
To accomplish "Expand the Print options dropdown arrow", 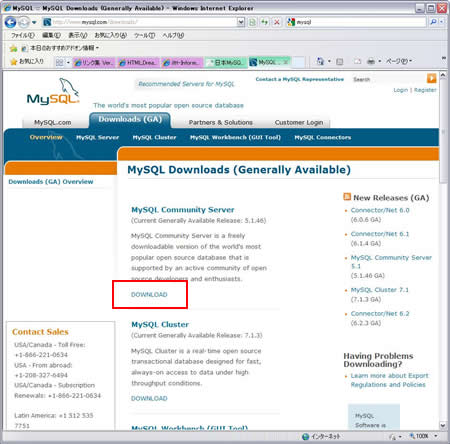I will point(380,61).
